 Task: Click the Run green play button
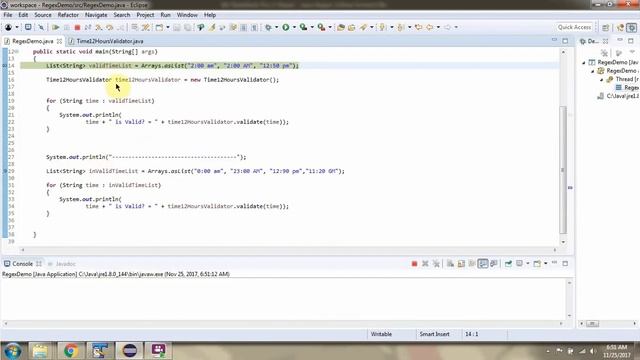click(286, 27)
